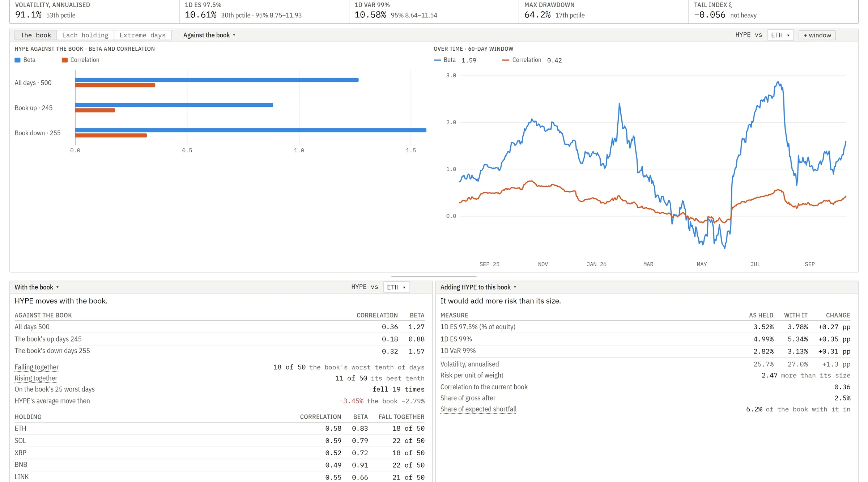Click the Max Drawdown 64.2% value

537,15
